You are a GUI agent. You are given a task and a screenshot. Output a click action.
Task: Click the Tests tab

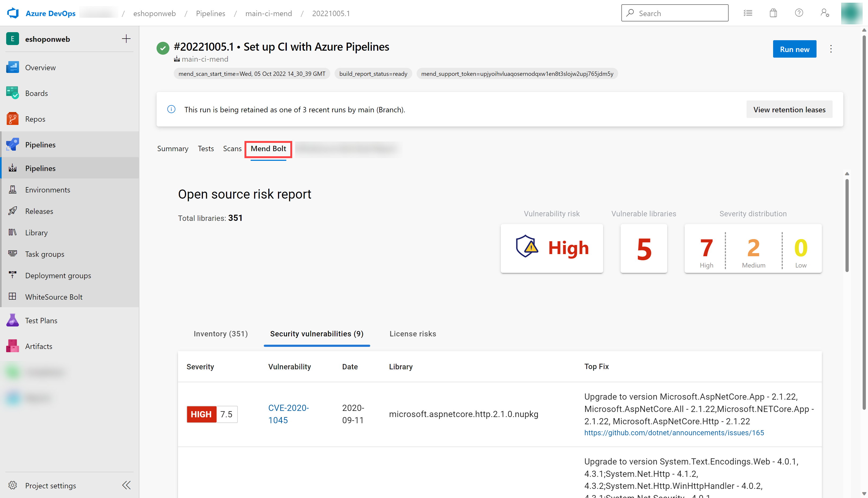tap(206, 148)
